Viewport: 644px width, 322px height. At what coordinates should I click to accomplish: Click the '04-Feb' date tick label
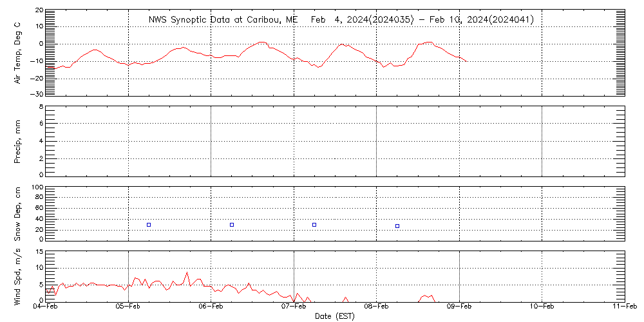46,307
